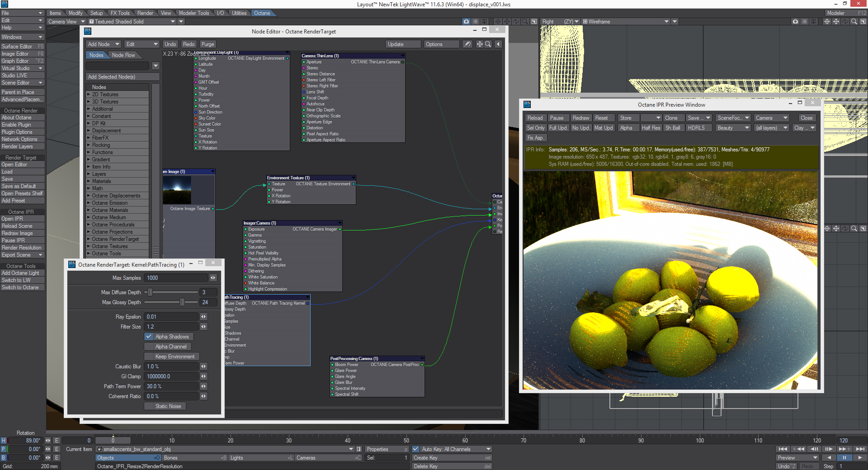Click the pan arrows icon in Node Editor toolbar
868x470 pixels.
480,44
